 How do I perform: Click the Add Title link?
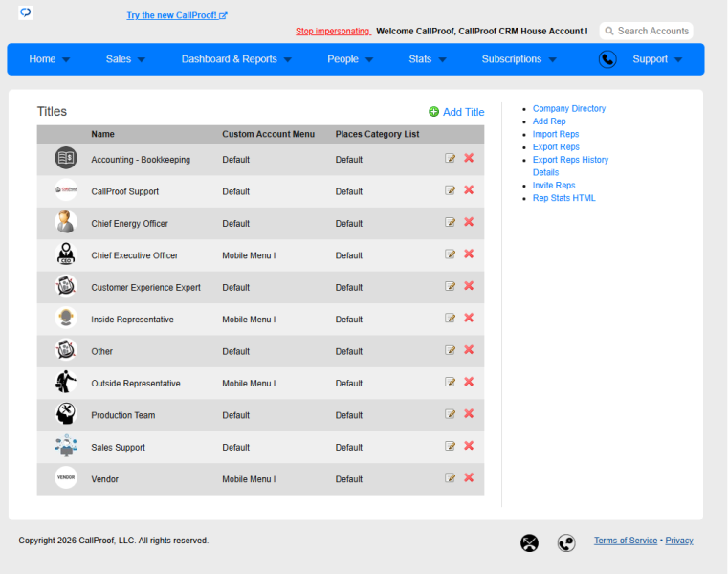point(463,112)
